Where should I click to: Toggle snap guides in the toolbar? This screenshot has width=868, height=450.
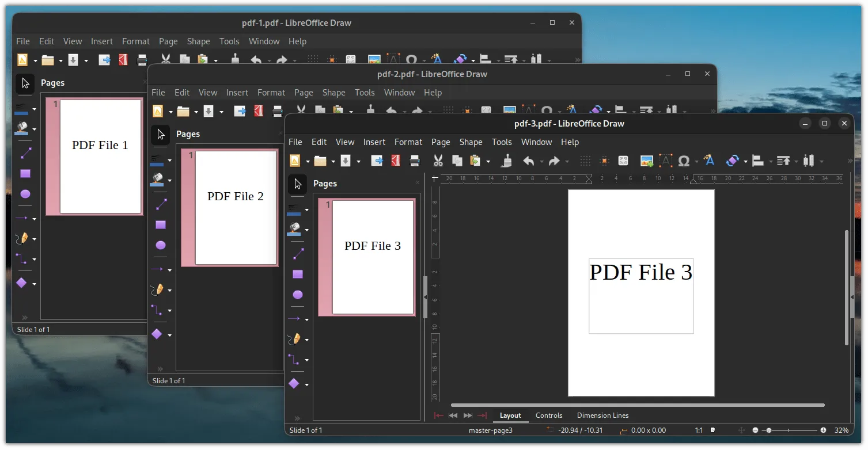(x=604, y=161)
